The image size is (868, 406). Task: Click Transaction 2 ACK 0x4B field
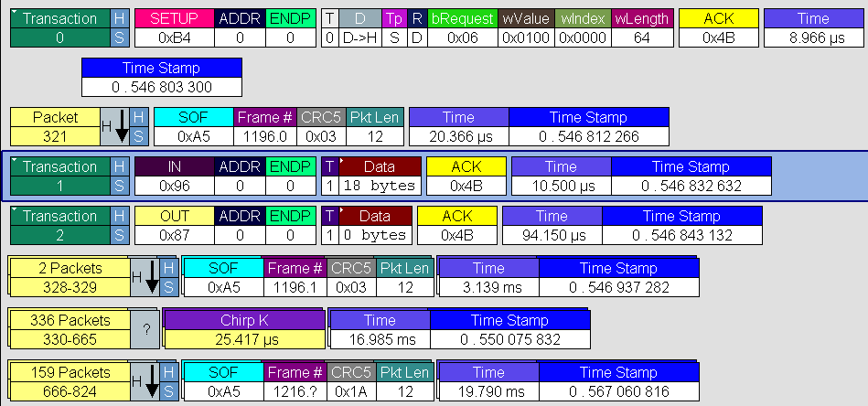pyautogui.click(x=457, y=225)
